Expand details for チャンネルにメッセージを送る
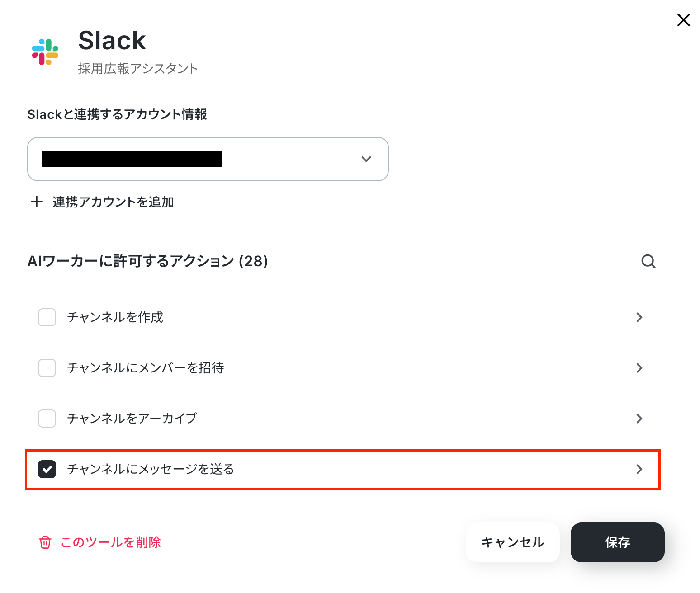Image resolution: width=700 pixels, height=593 pixels. 639,469
